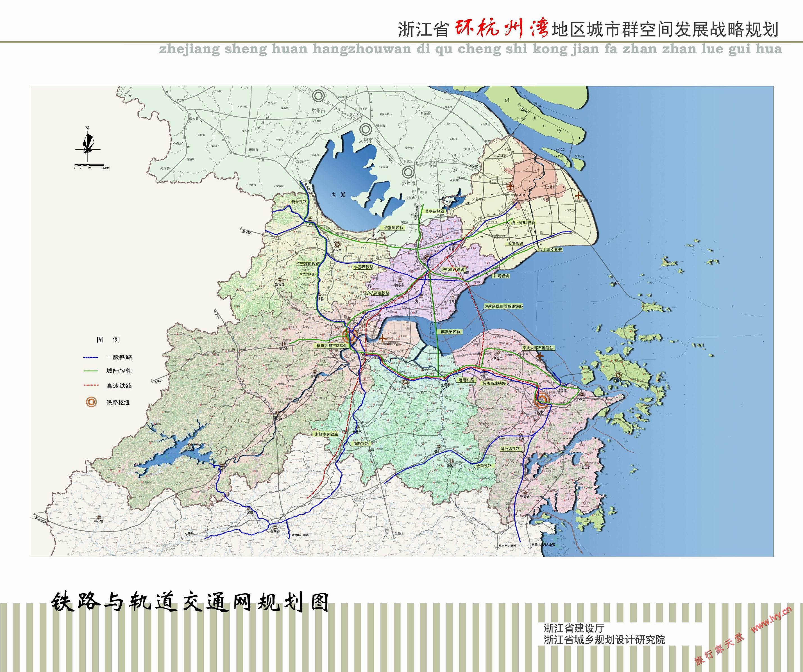Click the 宁波大都市区轻轨 label
This screenshot has width=803, height=672.
pos(538,348)
